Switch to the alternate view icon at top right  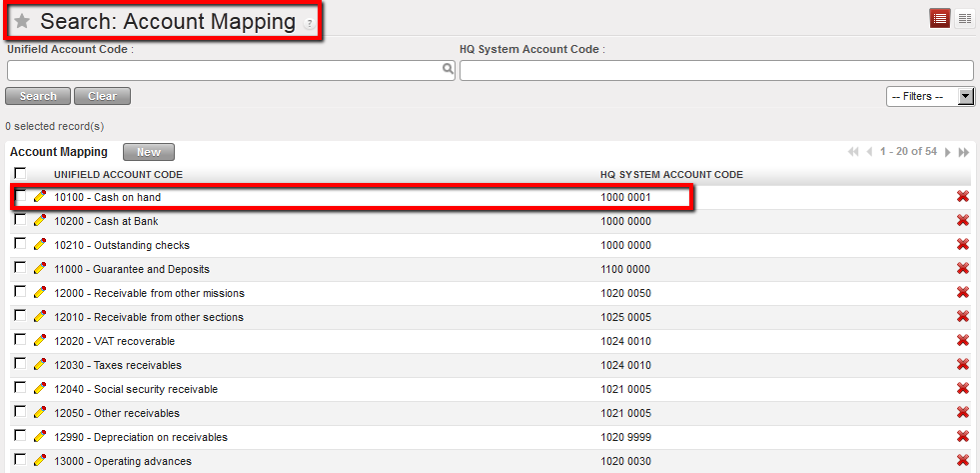pos(964,18)
